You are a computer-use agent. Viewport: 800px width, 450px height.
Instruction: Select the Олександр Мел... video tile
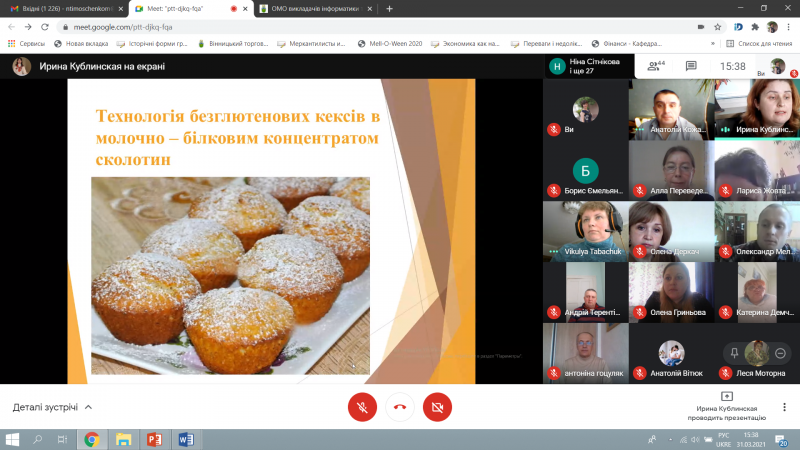757,232
